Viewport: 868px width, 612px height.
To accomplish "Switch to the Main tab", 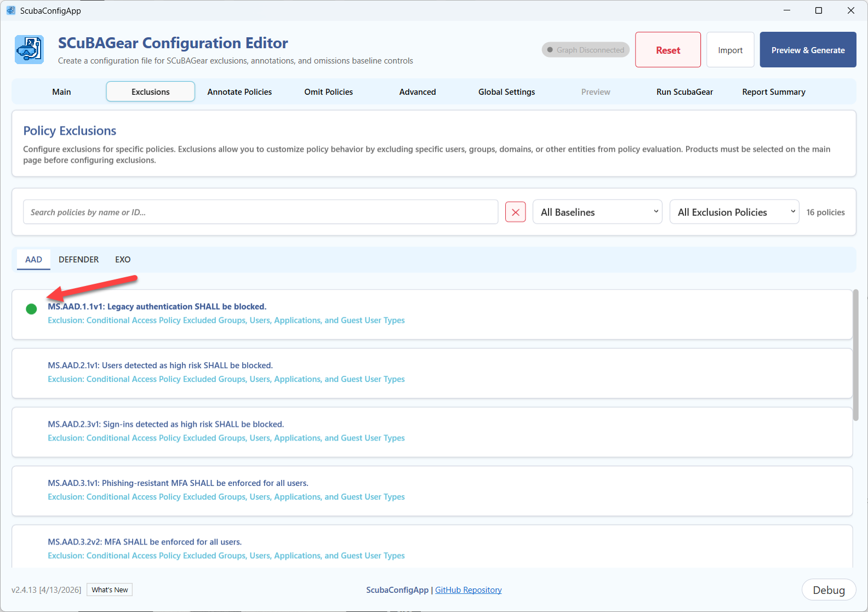I will coord(61,91).
